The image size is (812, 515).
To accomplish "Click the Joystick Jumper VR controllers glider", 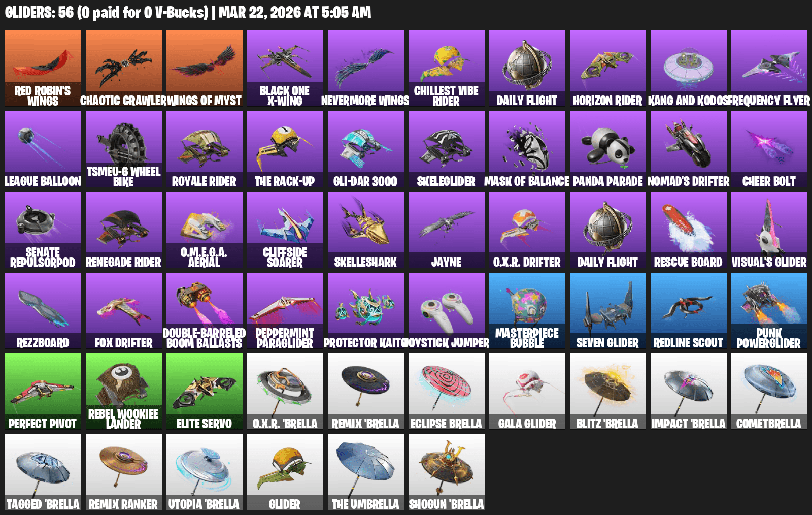I will [x=447, y=311].
